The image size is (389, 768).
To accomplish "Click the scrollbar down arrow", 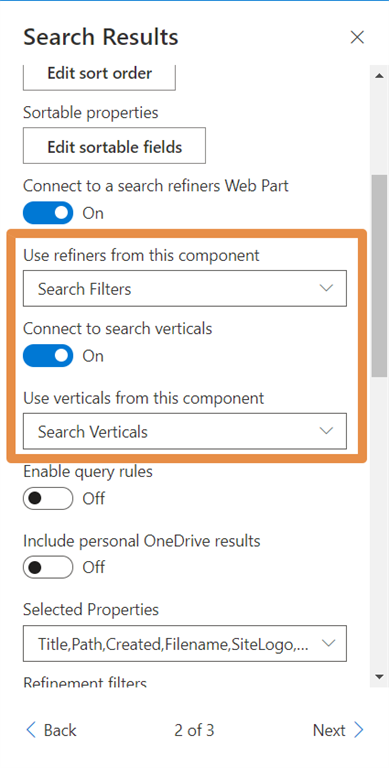I will 379,676.
